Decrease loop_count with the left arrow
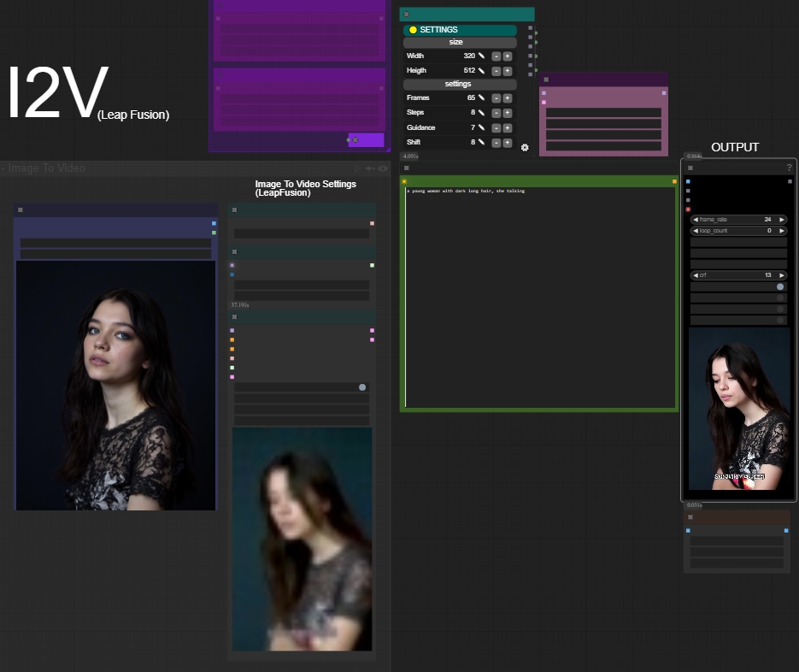The width and height of the screenshot is (799, 672). [695, 231]
